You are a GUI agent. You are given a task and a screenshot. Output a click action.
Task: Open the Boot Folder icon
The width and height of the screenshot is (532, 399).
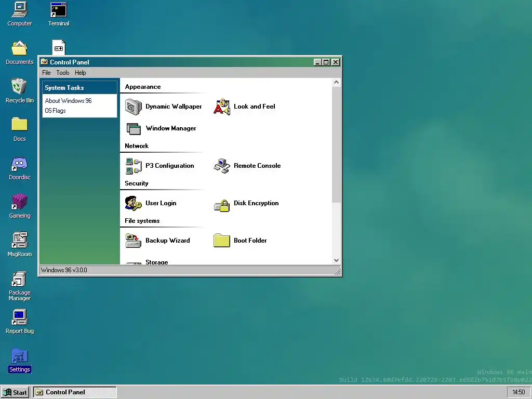pos(222,241)
